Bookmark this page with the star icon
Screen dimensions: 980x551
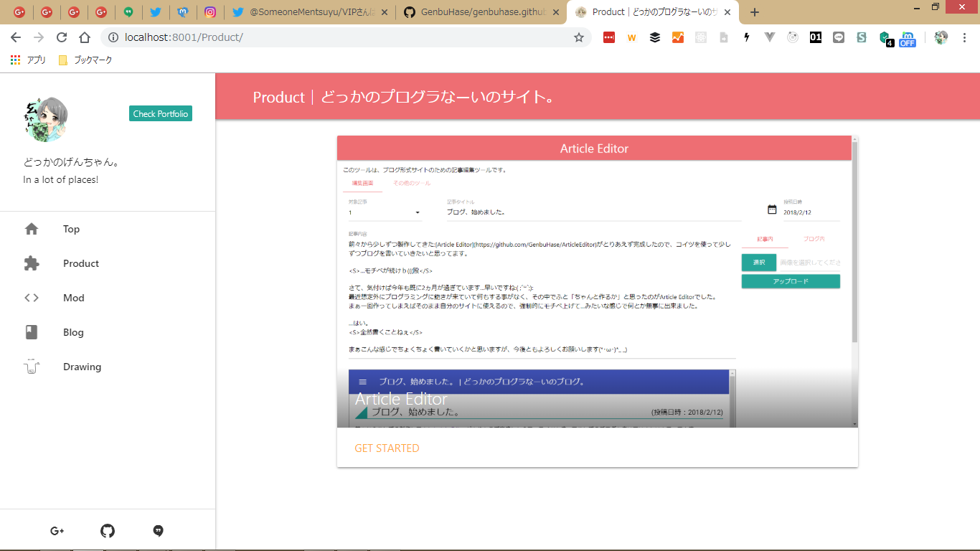(578, 37)
